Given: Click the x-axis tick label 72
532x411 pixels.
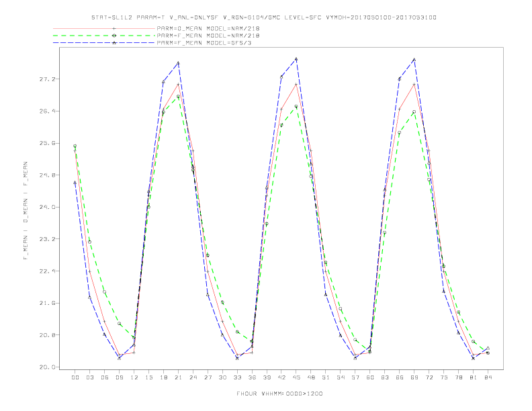Looking at the screenshot, I should pos(429,377).
